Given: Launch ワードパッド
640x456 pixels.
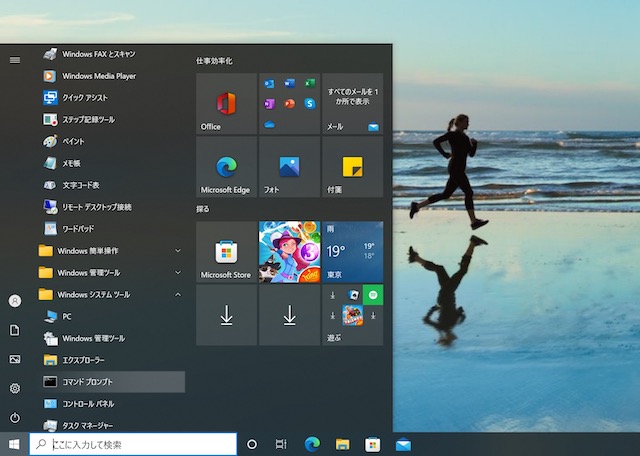Looking at the screenshot, I should (110, 229).
